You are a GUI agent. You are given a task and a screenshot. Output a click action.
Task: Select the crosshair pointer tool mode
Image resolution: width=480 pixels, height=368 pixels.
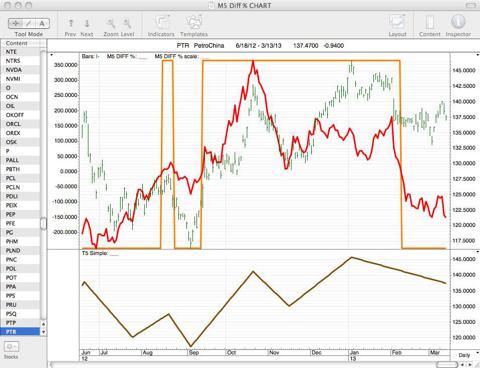[15, 23]
